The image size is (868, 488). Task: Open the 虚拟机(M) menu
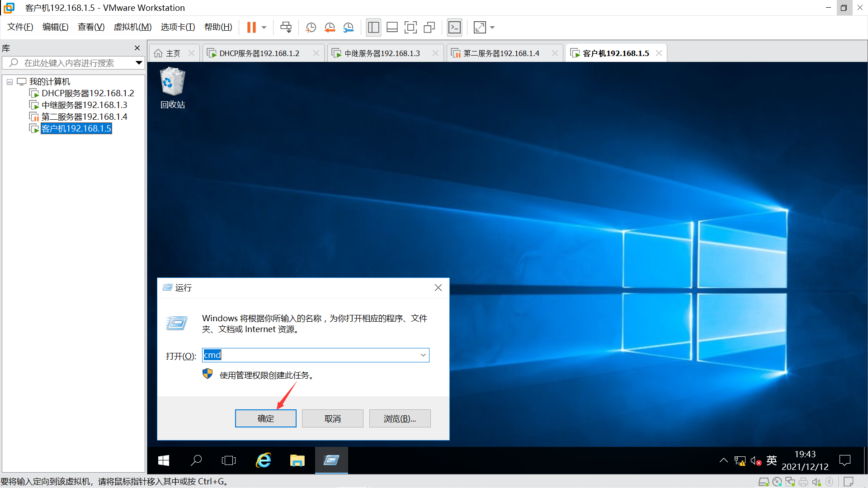132,27
